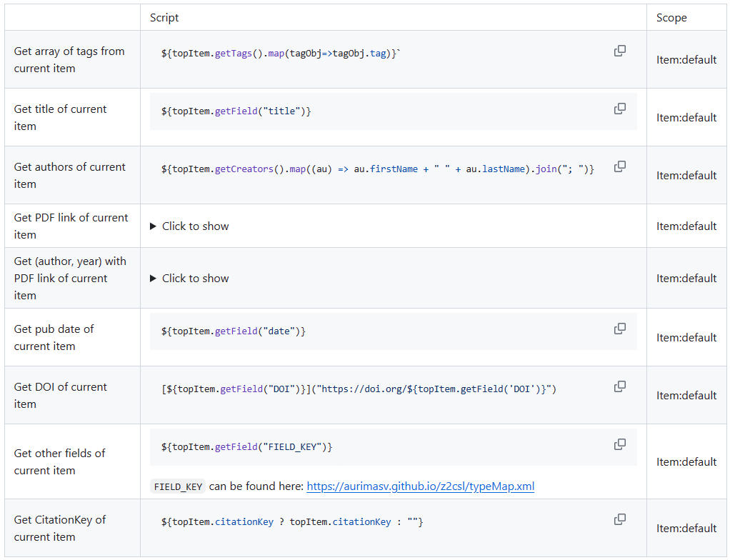Click the date getField code block
Image resolution: width=730 pixels, height=560 pixels.
(x=234, y=331)
